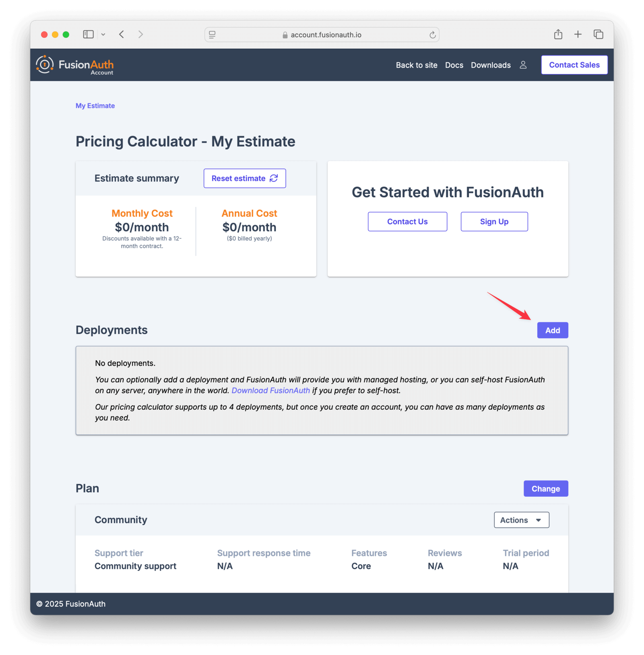The height and width of the screenshot is (655, 644).
Task: Expand the chevron next to sidebar button
Action: pos(103,34)
